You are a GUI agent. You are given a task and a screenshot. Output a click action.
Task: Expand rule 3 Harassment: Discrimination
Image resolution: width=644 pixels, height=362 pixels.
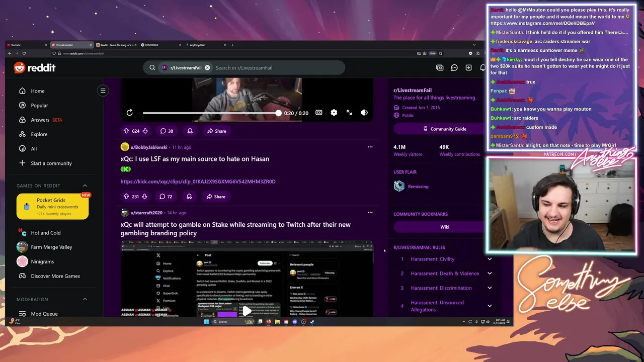click(490, 288)
